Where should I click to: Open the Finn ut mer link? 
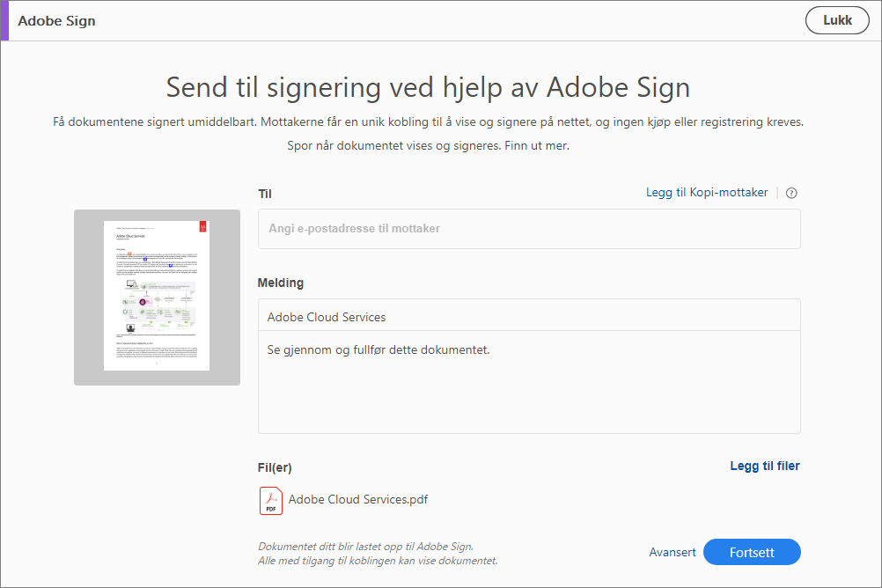[536, 145]
